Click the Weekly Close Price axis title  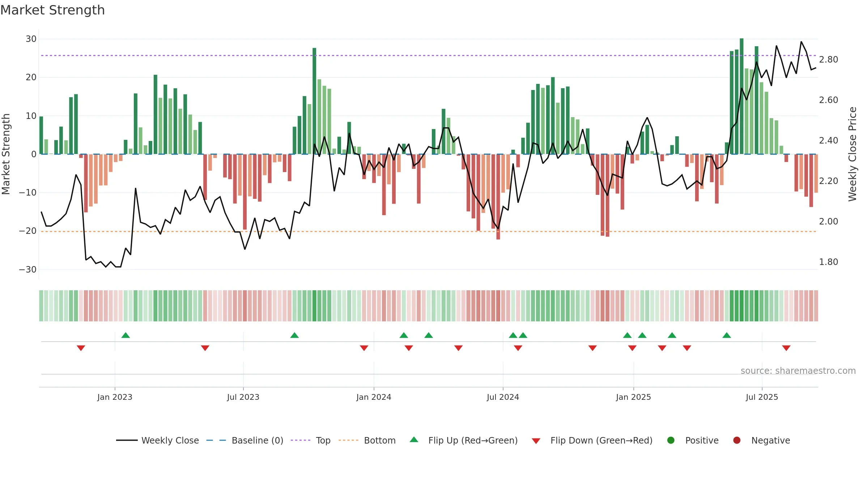pyautogui.click(x=852, y=154)
